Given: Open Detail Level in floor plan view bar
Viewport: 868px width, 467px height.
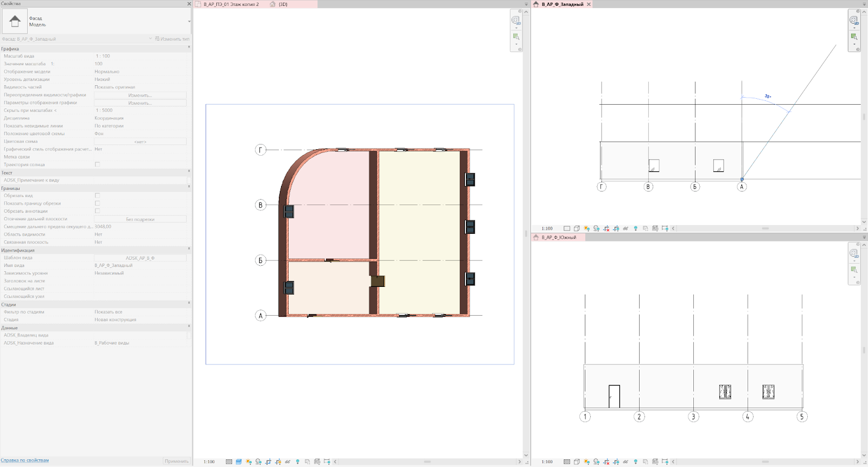Looking at the screenshot, I should [229, 462].
